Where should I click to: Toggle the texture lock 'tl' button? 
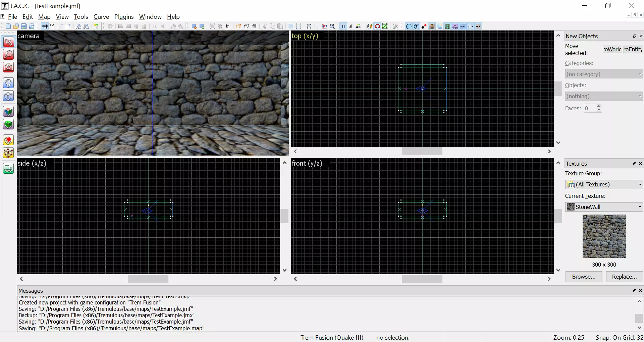(343, 26)
